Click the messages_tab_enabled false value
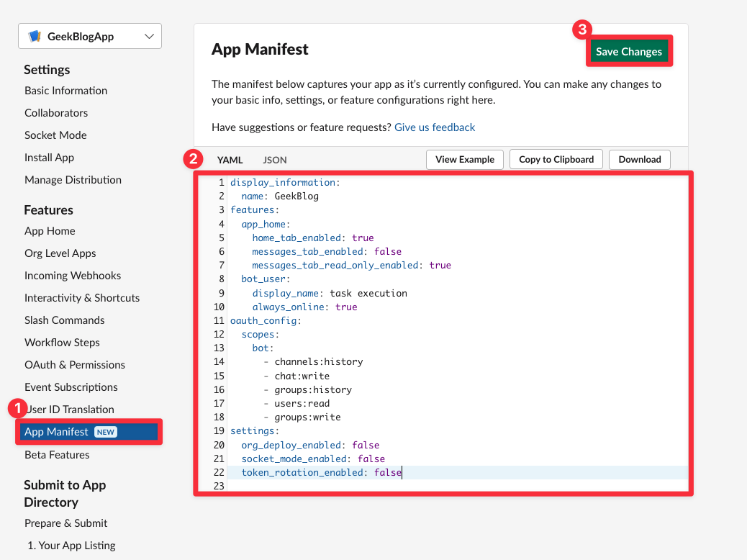This screenshot has height=560, width=747. pyautogui.click(x=388, y=252)
